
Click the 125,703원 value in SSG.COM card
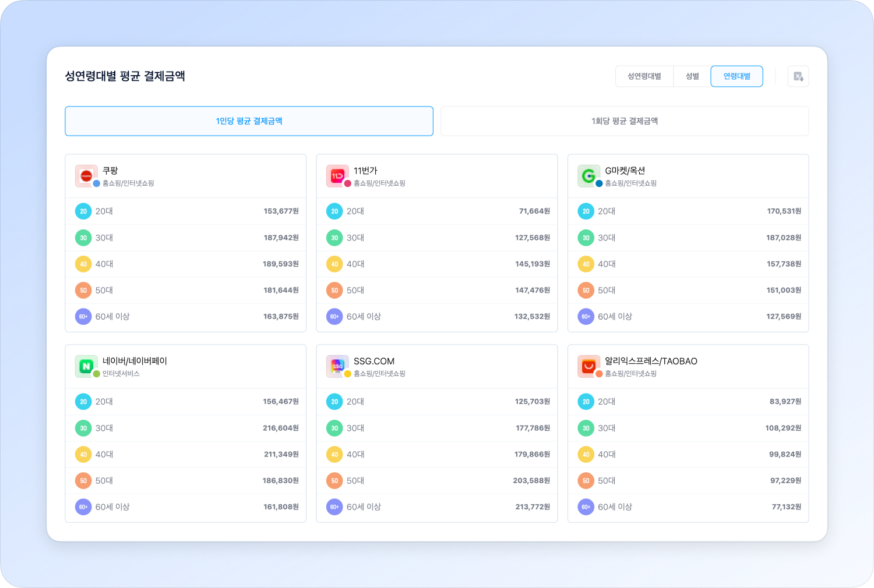(533, 402)
